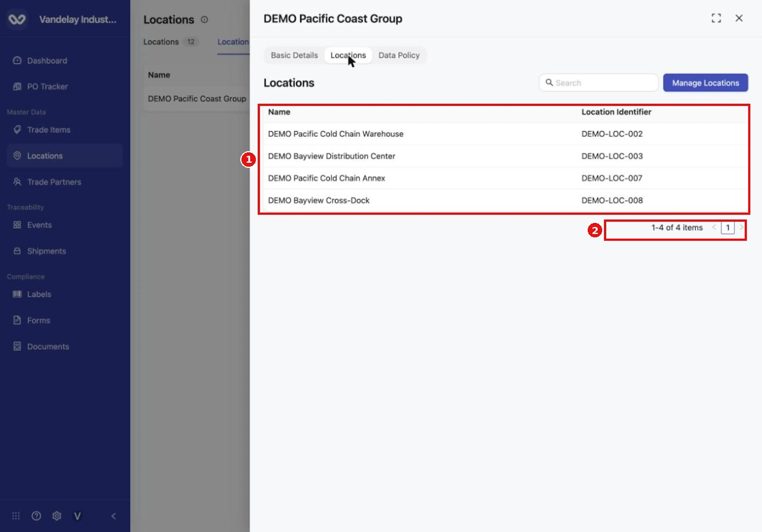
Task: Select the Locations tab in the panel
Action: point(348,55)
